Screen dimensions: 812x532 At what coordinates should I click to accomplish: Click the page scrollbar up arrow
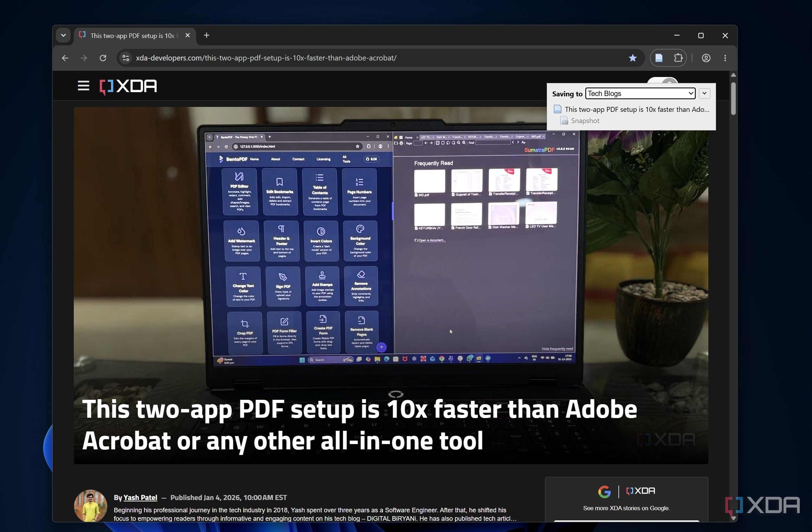click(733, 75)
